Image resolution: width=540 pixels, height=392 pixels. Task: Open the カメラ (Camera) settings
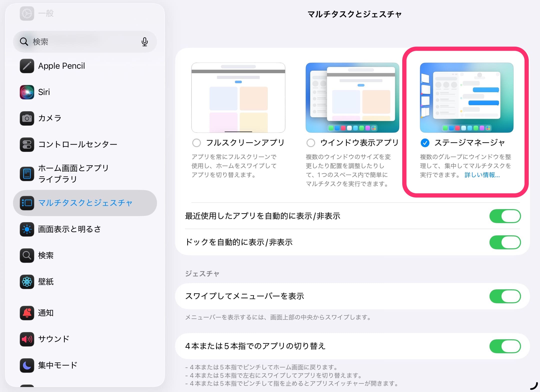[49, 118]
